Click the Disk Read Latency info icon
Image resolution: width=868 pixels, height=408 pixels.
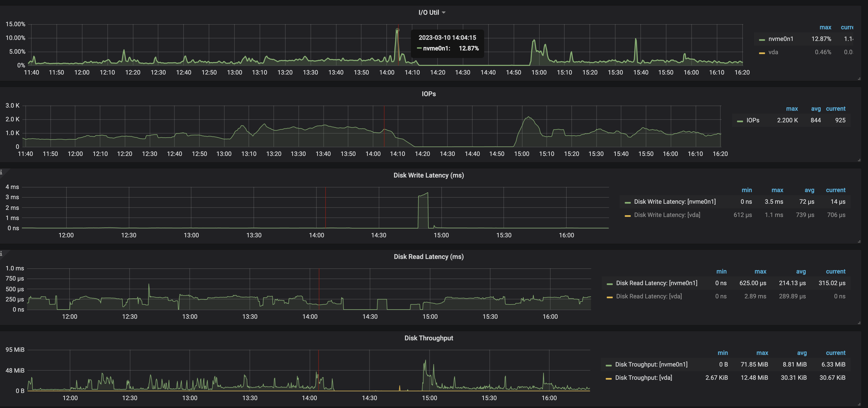[1, 254]
